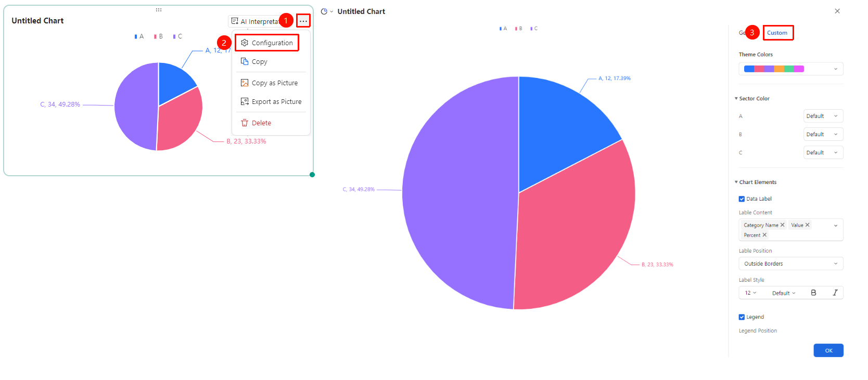Open sector C color dropdown
868x380 pixels.
823,152
